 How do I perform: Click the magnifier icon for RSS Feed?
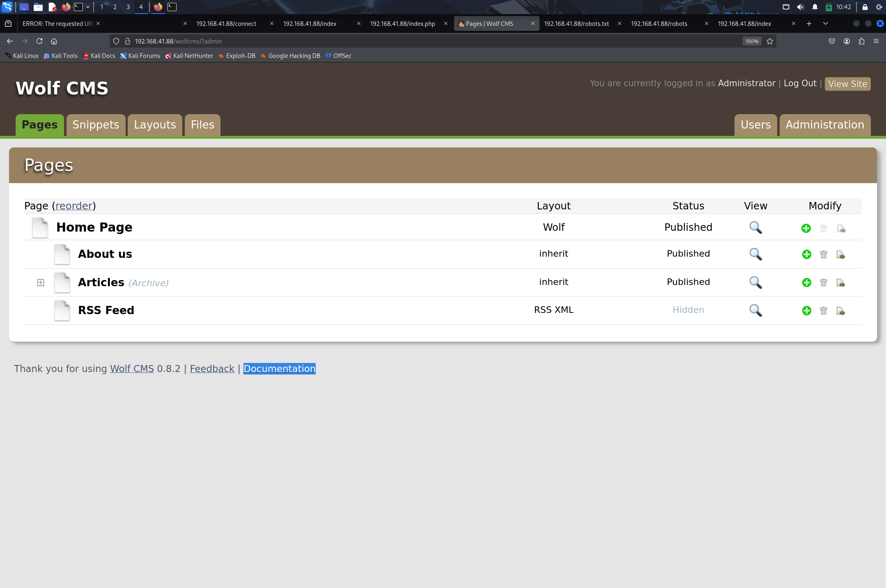click(x=755, y=310)
